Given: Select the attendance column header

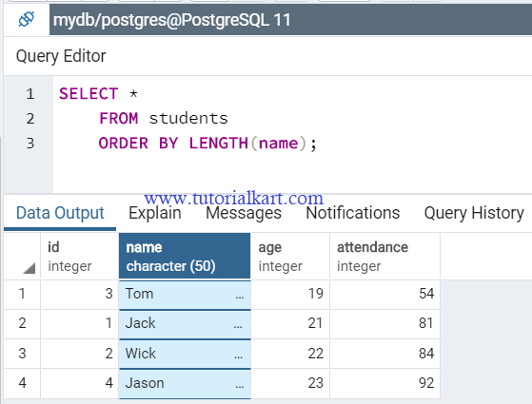Looking at the screenshot, I should (x=384, y=257).
